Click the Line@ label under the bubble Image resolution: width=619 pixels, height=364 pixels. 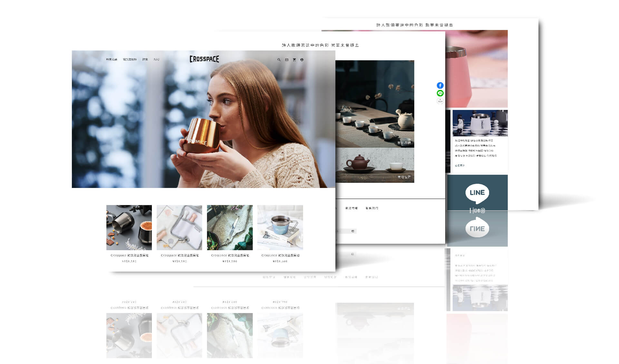pos(477,211)
